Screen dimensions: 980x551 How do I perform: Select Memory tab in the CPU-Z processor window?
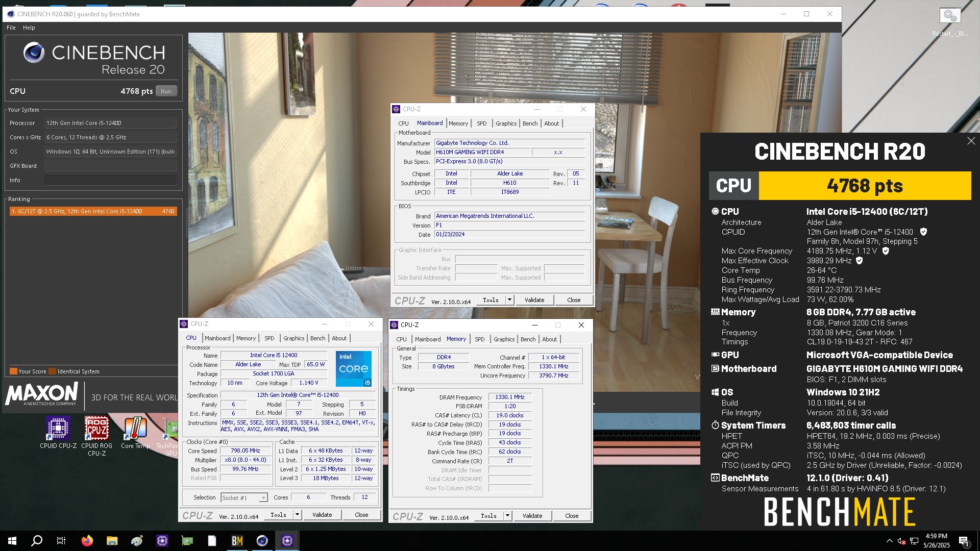(246, 338)
